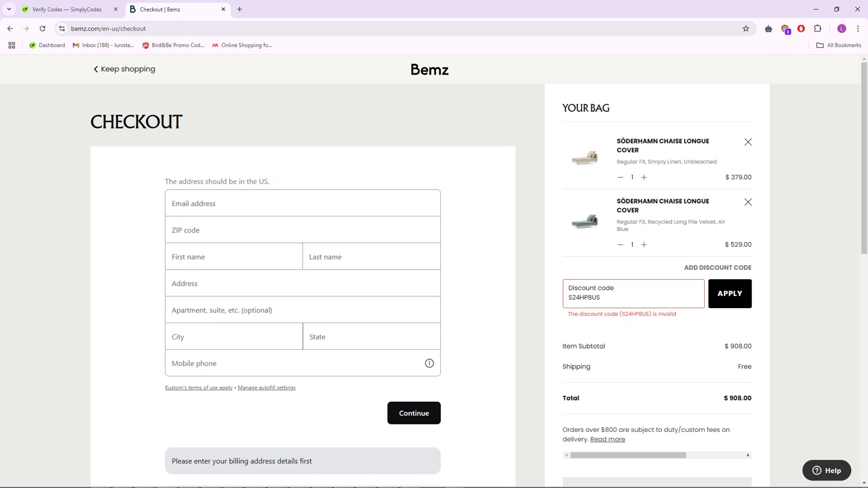
Task: Click the invalid discount code error message
Action: click(x=622, y=314)
